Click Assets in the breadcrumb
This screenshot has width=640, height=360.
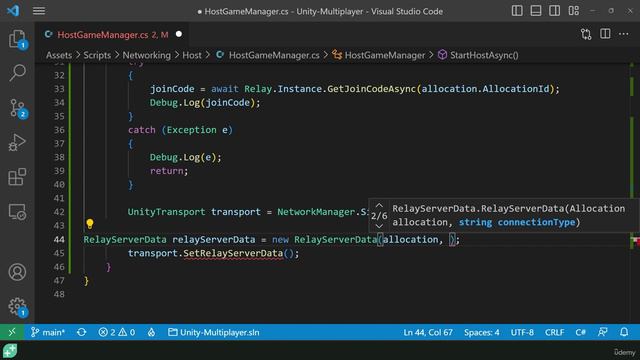[x=59, y=55]
